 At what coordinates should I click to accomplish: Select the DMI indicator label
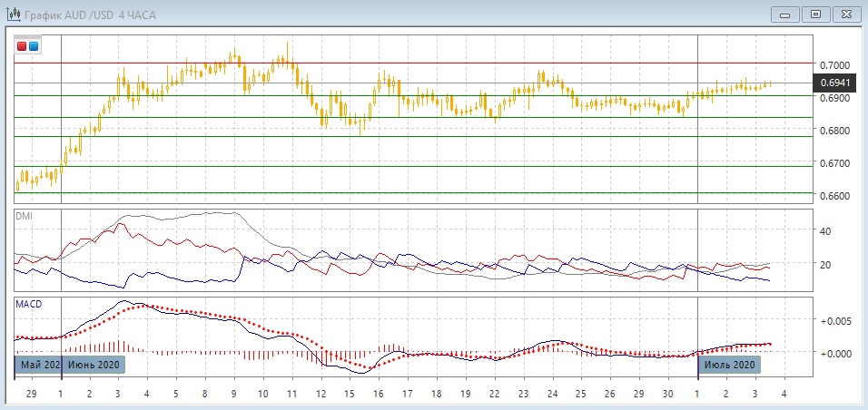(25, 215)
